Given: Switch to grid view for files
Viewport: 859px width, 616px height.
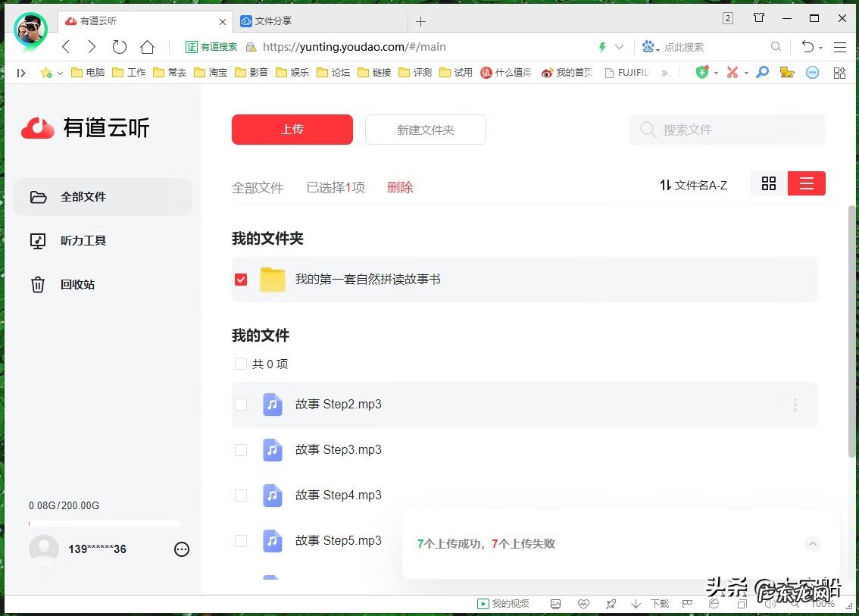Looking at the screenshot, I should click(x=769, y=183).
